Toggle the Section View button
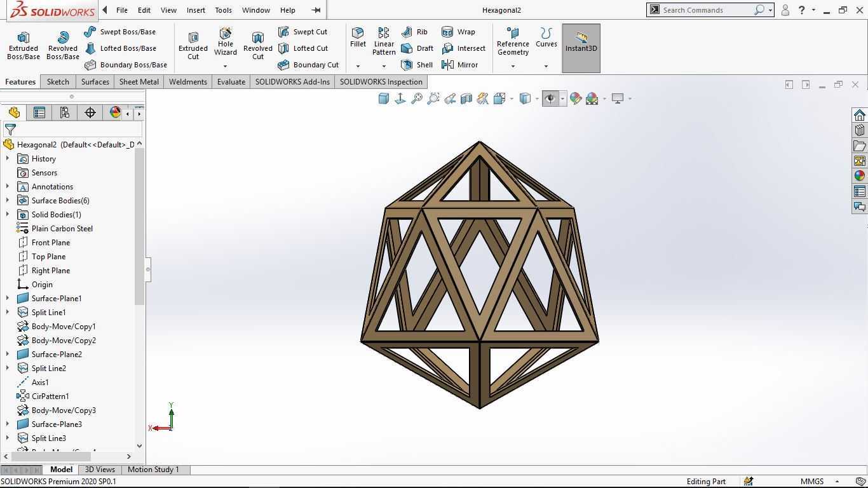 pyautogui.click(x=466, y=98)
